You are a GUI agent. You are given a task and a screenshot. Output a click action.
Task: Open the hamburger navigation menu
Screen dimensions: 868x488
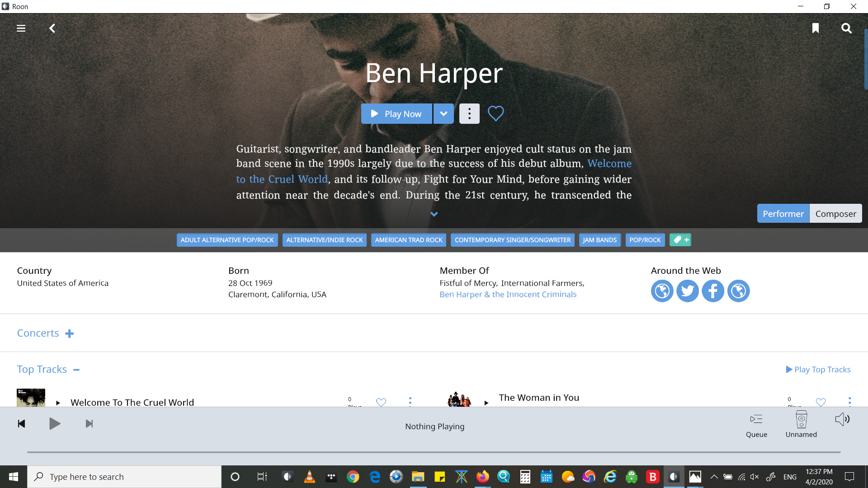21,28
